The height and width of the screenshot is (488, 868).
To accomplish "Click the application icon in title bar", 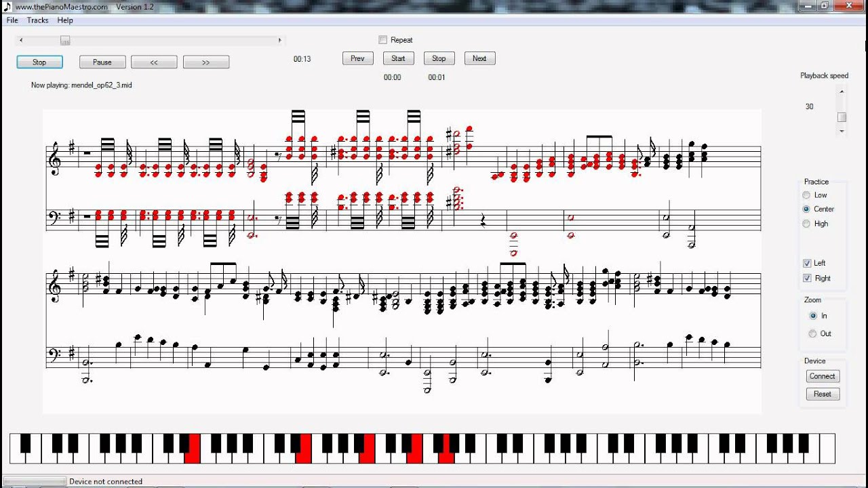I will coord(7,7).
